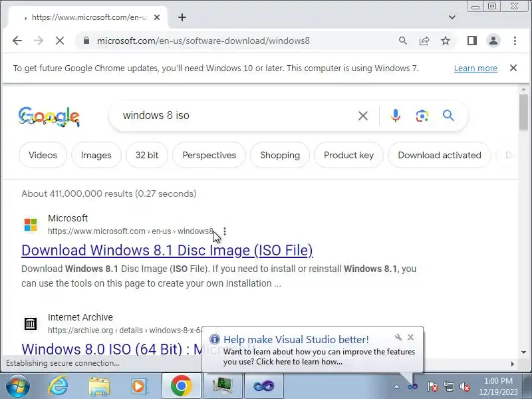Image resolution: width=532 pixels, height=399 pixels.
Task: Share this page icon
Action: click(x=424, y=41)
